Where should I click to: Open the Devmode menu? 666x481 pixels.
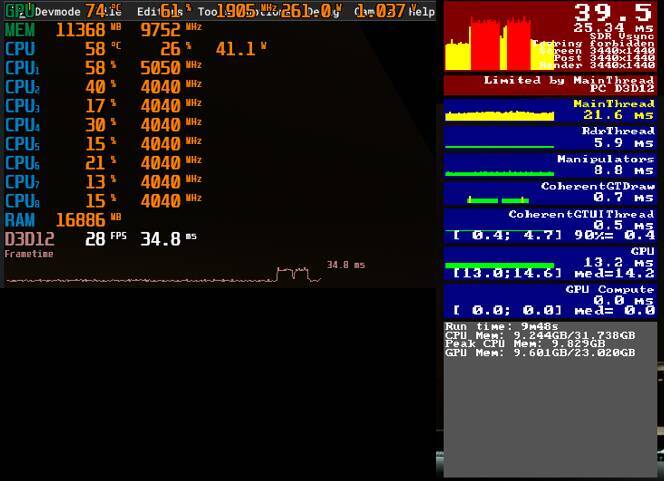[x=58, y=11]
